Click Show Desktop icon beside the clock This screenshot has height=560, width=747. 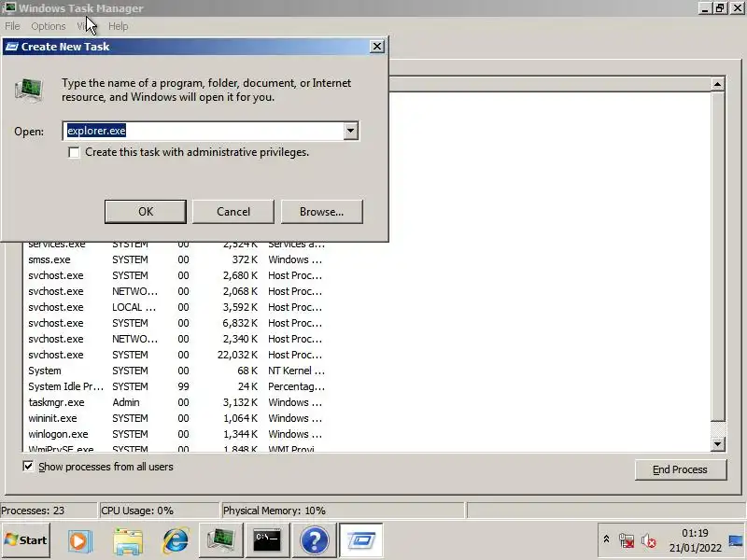pyautogui.click(x=736, y=541)
